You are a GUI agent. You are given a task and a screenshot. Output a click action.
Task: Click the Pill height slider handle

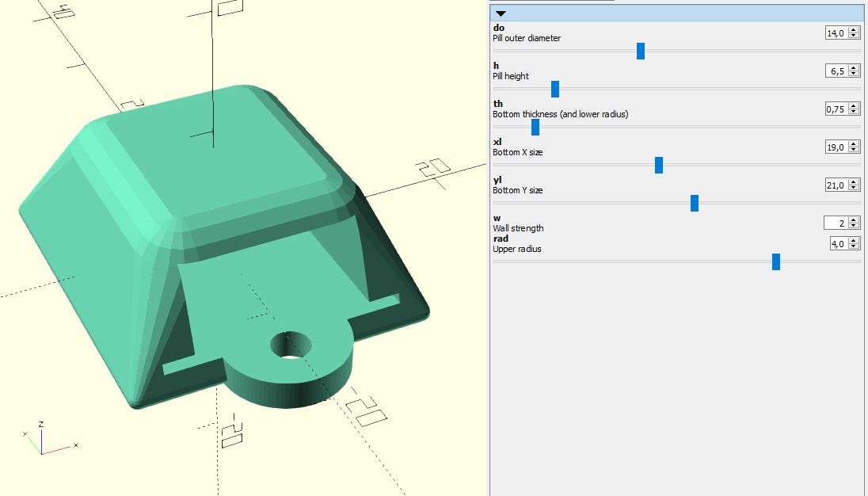[555, 89]
